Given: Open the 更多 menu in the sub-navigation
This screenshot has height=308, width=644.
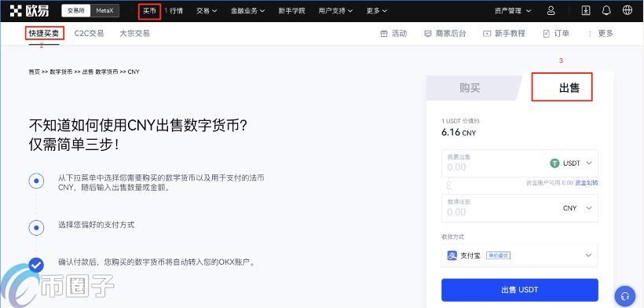Looking at the screenshot, I should tap(601, 34).
